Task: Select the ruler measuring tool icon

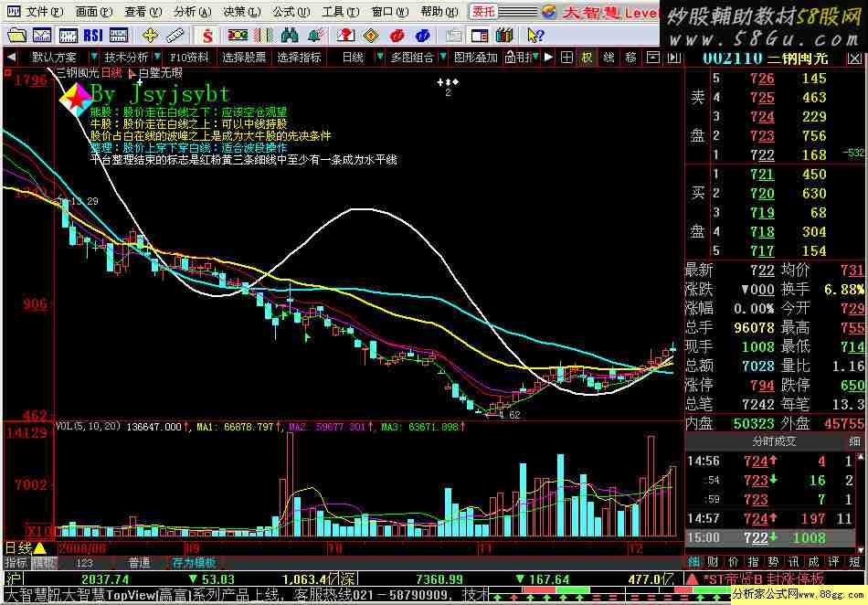Action: [175, 36]
